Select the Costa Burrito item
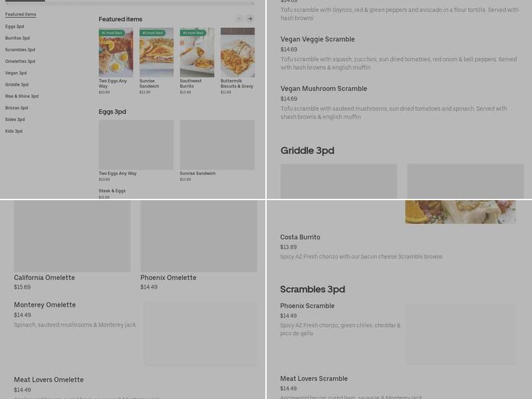The image size is (532, 399). 301,237
